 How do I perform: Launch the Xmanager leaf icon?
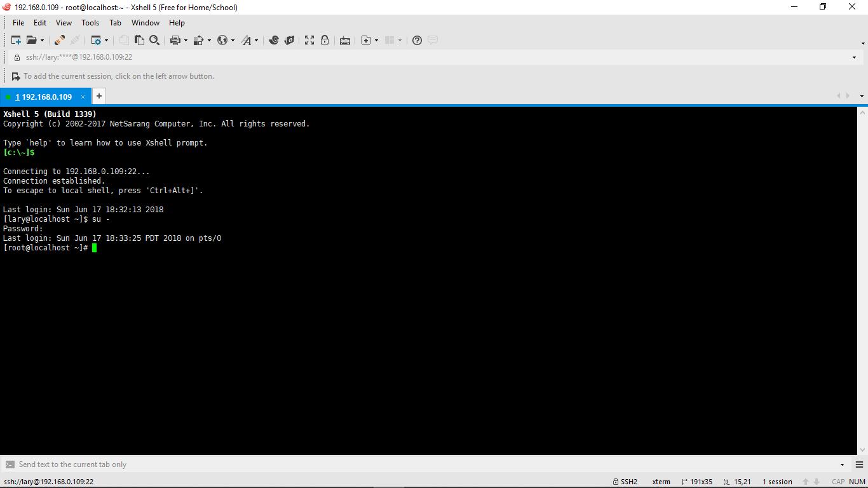click(289, 40)
